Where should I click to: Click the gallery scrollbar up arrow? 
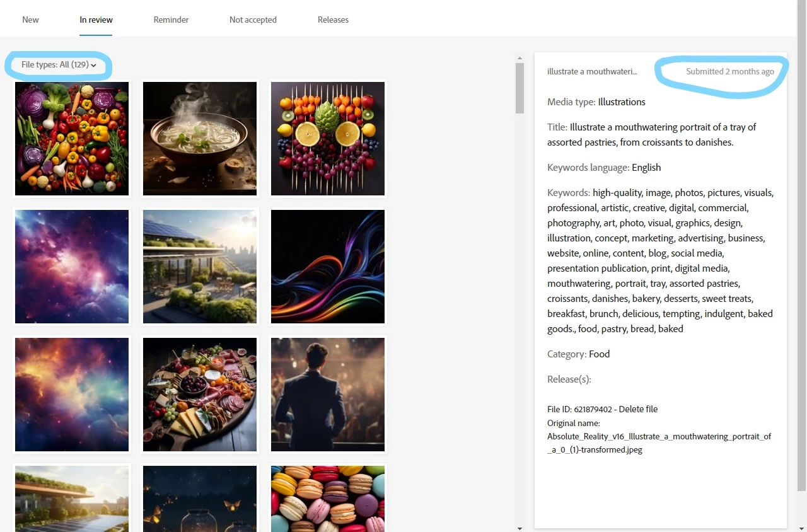520,57
